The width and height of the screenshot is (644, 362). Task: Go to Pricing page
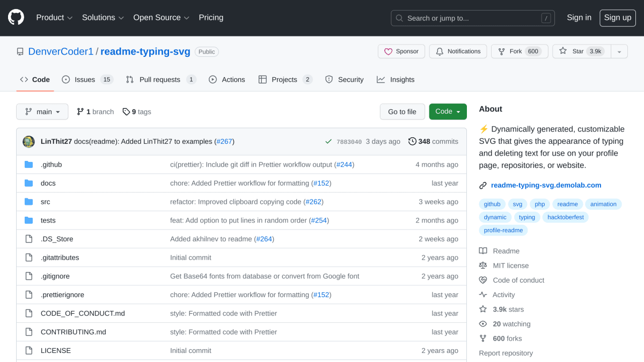point(211,18)
